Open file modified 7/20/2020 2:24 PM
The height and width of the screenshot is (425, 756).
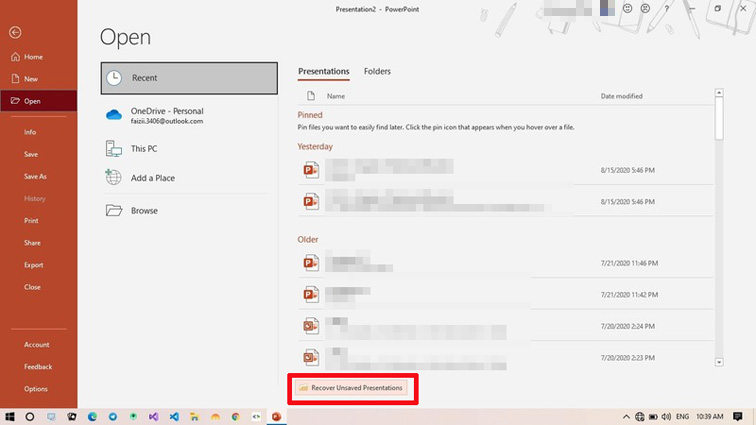tap(505, 326)
